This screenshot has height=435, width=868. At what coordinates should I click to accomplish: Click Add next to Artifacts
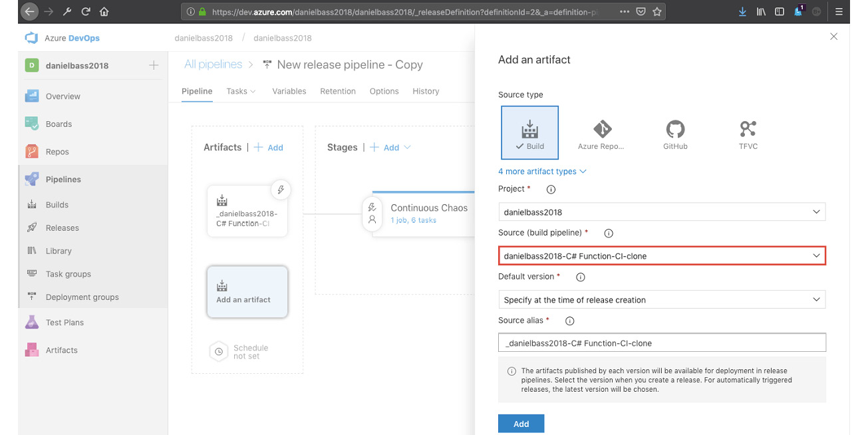[x=269, y=148]
